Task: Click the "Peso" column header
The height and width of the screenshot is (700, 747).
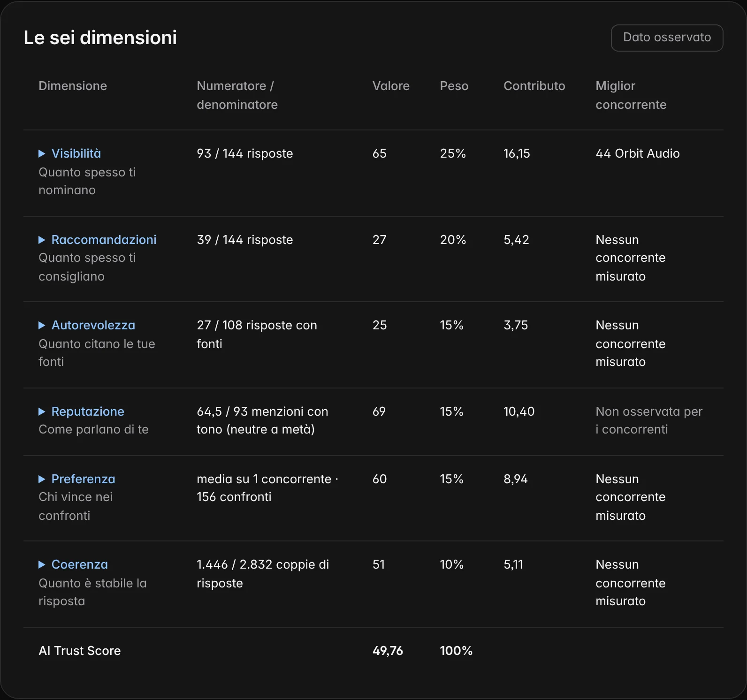Action: coord(454,86)
